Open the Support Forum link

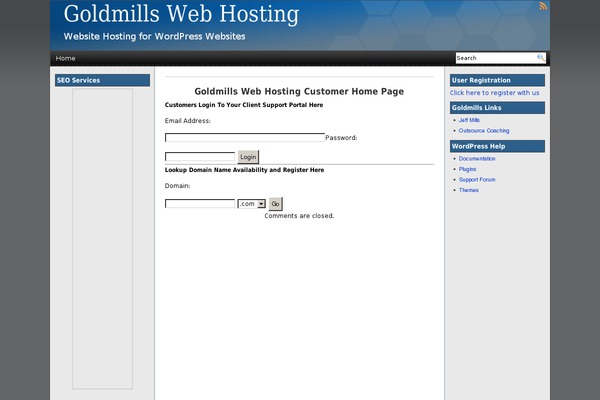click(477, 180)
